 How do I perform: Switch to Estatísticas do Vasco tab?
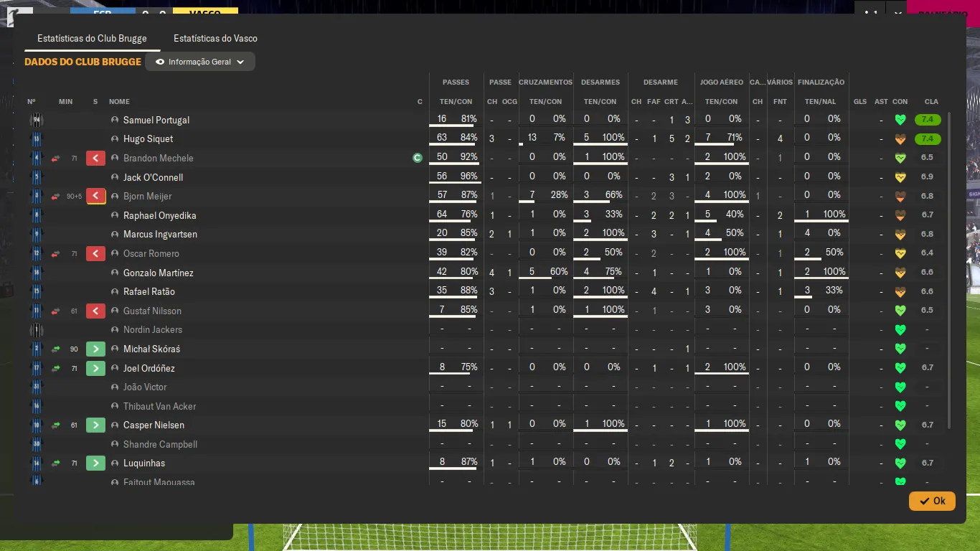coord(215,38)
